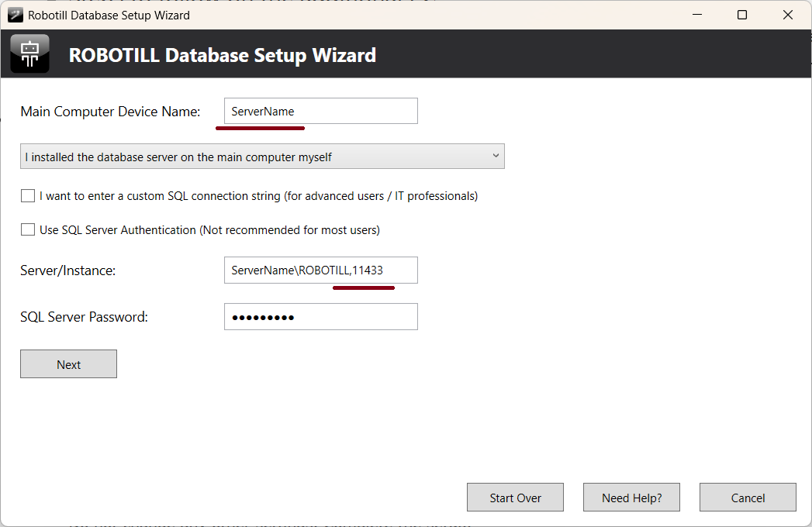812x527 pixels.
Task: Click the small app icon in title bar
Action: [15, 15]
